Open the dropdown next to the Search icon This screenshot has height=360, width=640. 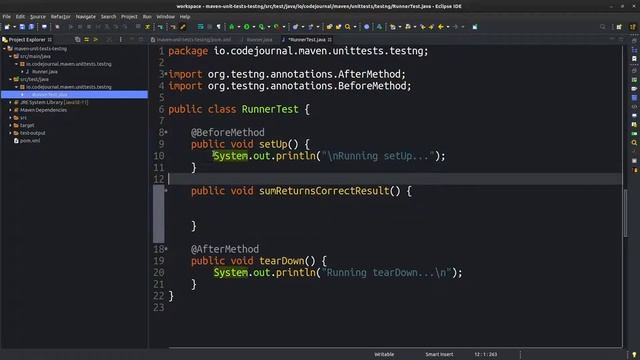355,27
